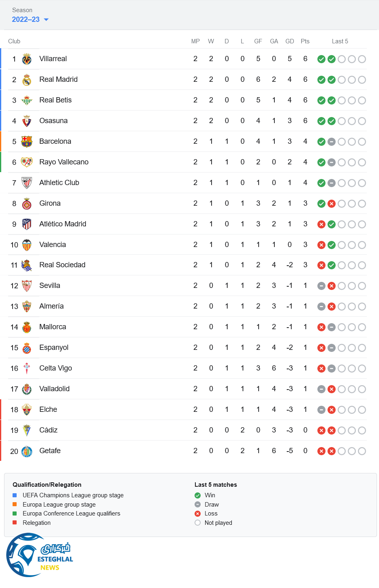Click the Pts column header
Image resolution: width=379 pixels, height=588 pixels.
point(305,41)
